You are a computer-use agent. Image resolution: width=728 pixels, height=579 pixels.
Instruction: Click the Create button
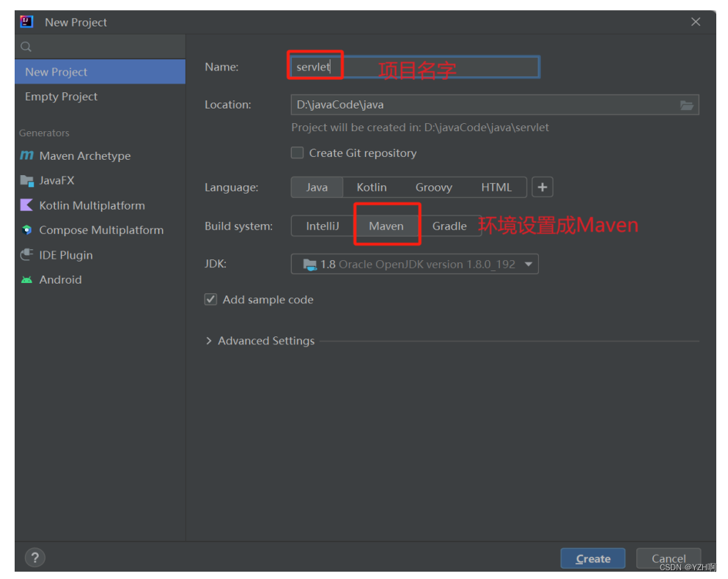[593, 558]
